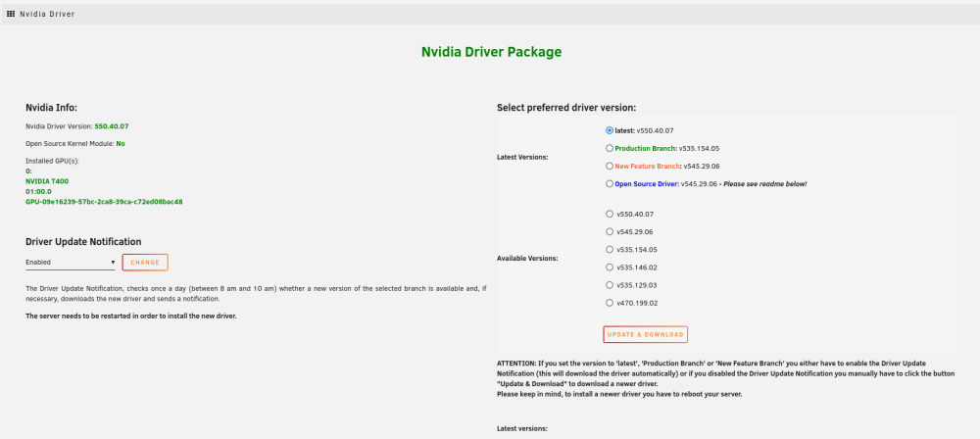Pick the Open Source Driver radio option

click(610, 184)
